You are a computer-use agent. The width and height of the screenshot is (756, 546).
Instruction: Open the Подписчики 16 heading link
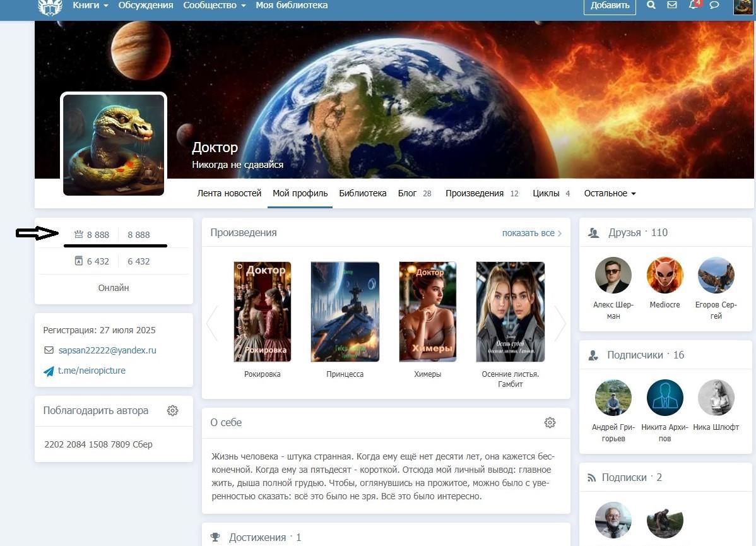point(645,355)
